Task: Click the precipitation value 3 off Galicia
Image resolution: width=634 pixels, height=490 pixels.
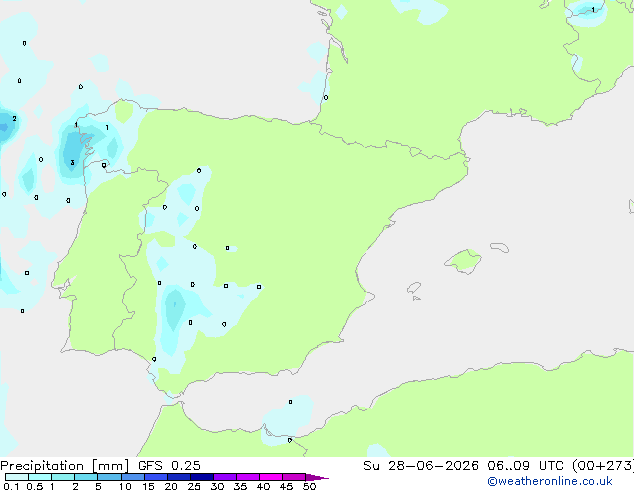Action: point(72,163)
